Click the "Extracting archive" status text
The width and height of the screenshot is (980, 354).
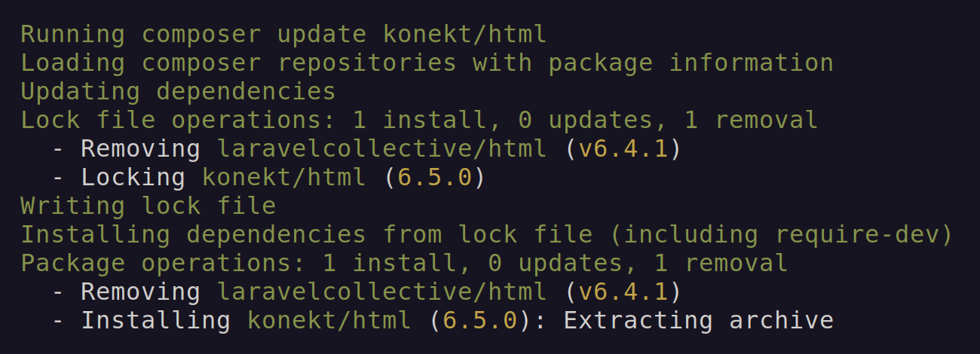tap(698, 321)
